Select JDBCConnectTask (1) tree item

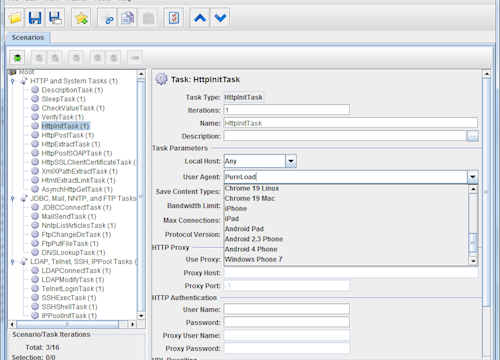(x=76, y=207)
